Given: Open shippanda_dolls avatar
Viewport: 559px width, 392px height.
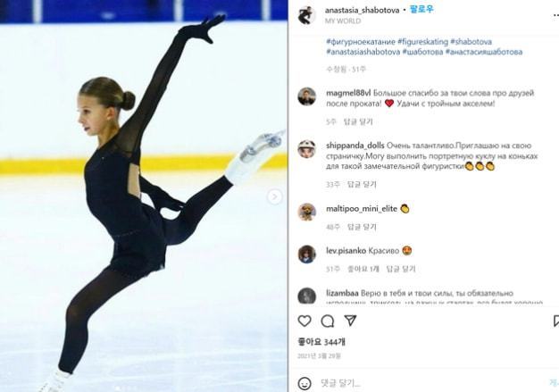Looking at the screenshot, I should click(x=306, y=149).
